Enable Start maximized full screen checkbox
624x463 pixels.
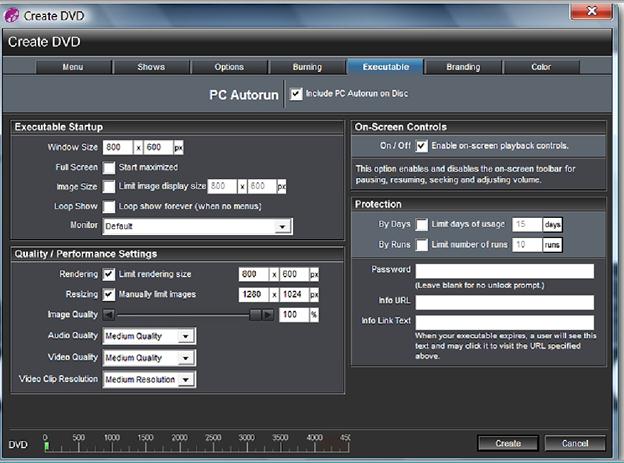pyautogui.click(x=109, y=167)
